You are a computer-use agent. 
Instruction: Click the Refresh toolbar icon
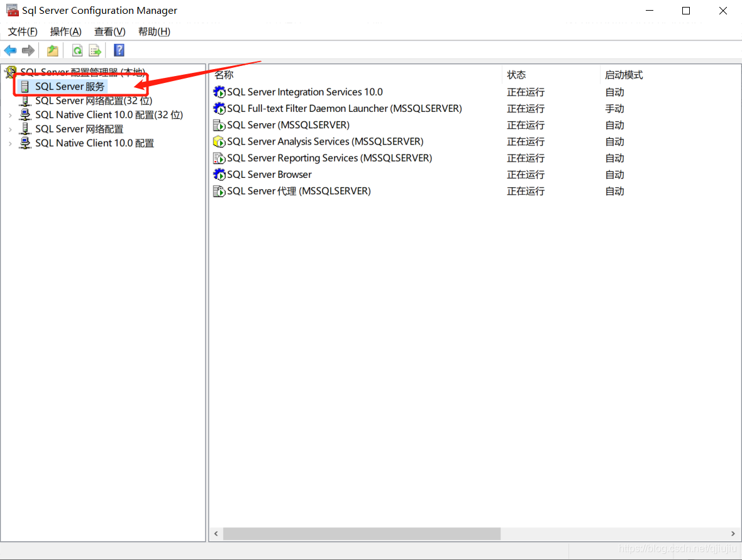click(77, 50)
